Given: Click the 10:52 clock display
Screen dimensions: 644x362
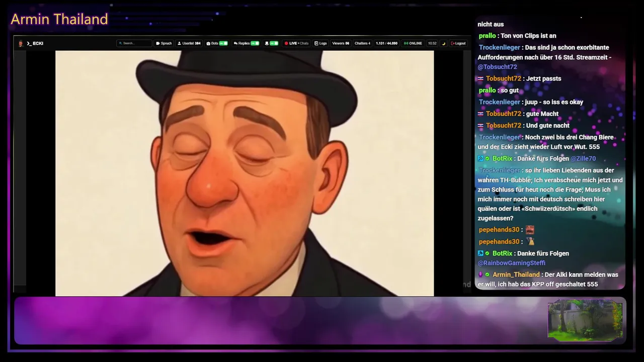Looking at the screenshot, I should click(x=432, y=43).
